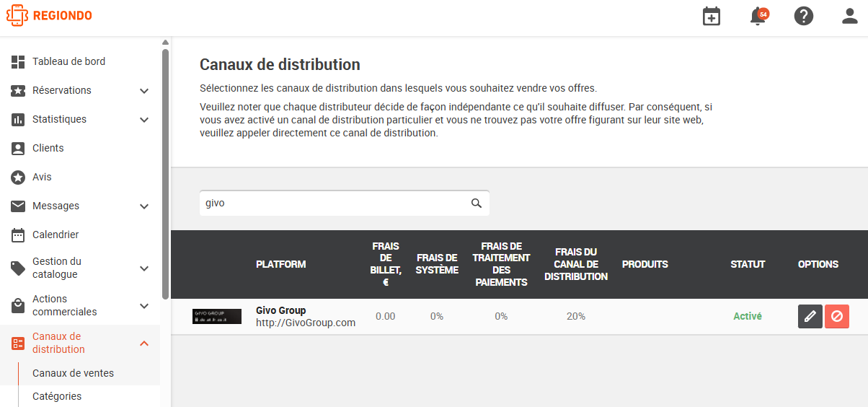The width and height of the screenshot is (868, 407).
Task: Click the Actions commerciales bag icon
Action: click(x=19, y=306)
